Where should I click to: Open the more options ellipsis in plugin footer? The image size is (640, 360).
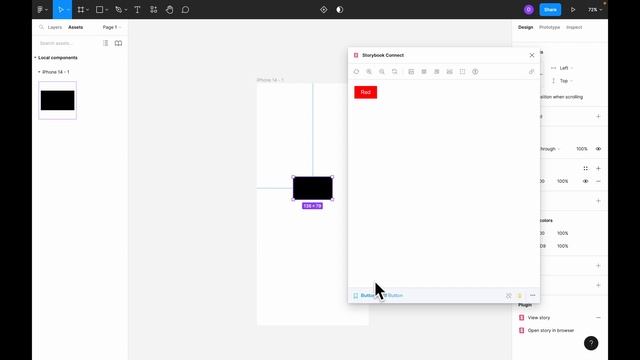click(x=533, y=296)
